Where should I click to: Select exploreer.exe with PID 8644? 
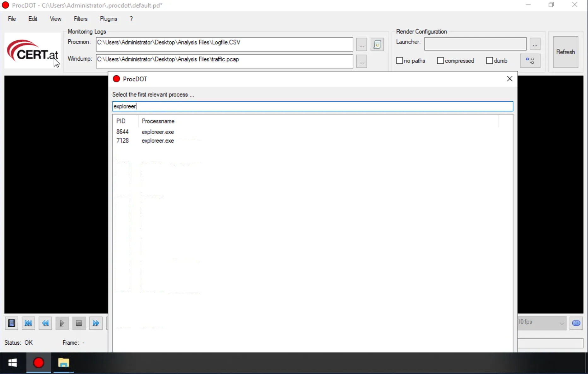click(158, 132)
